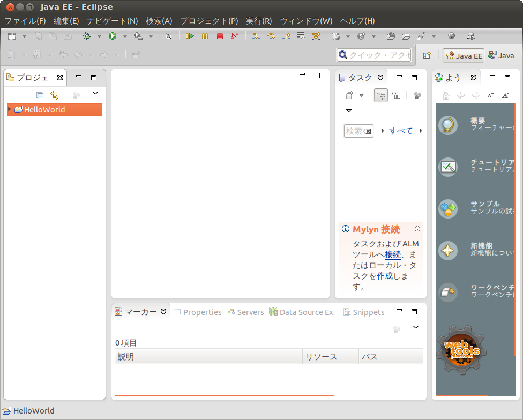Click the Disconnect icon
This screenshot has height=420, width=523.
click(235, 36)
